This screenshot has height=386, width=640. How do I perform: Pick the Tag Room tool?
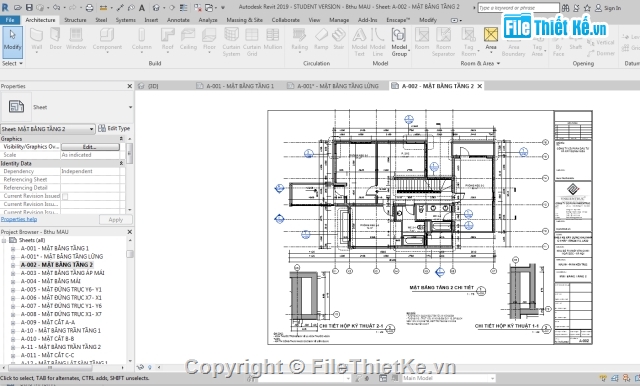(468, 42)
